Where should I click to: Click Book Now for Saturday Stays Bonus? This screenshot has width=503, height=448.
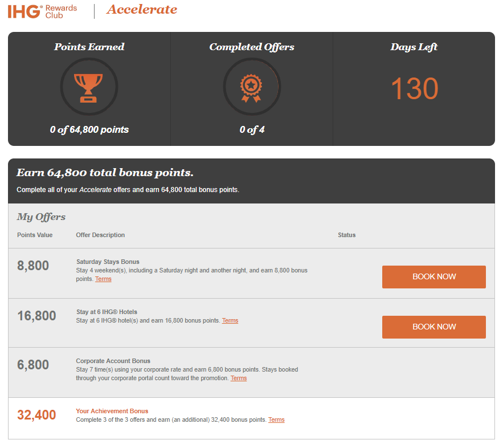(434, 276)
